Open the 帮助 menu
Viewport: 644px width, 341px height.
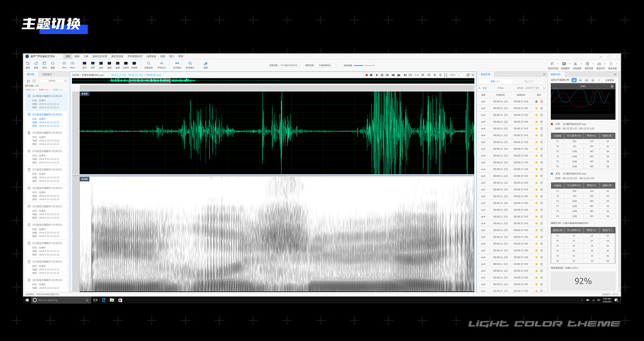[x=181, y=56]
